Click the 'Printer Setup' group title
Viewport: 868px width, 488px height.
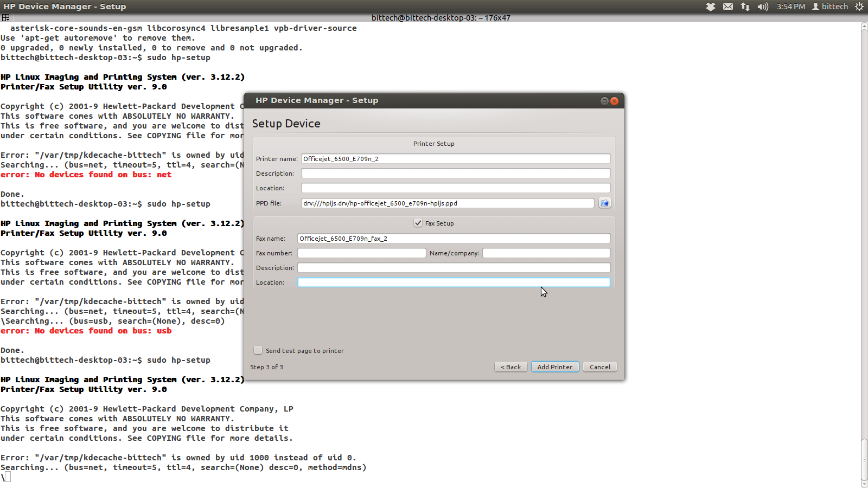click(x=434, y=144)
